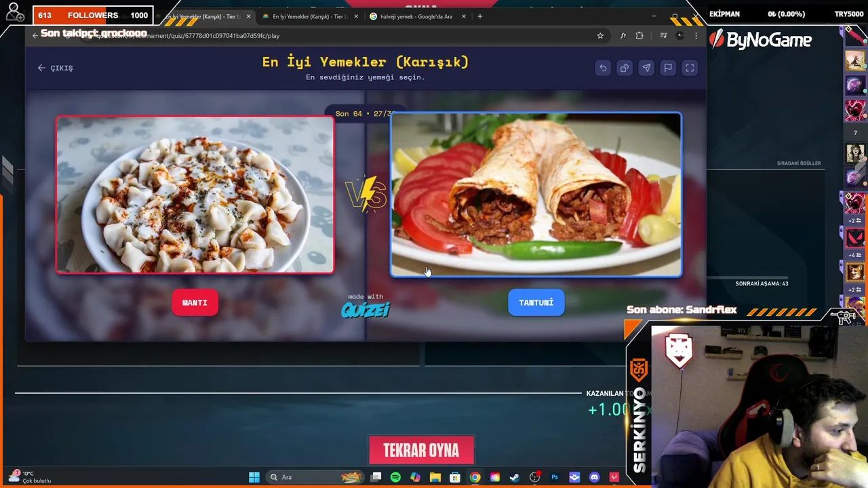Open the Chrome profile avatar
Image resolution: width=868 pixels, height=488 pixels.
[x=680, y=36]
